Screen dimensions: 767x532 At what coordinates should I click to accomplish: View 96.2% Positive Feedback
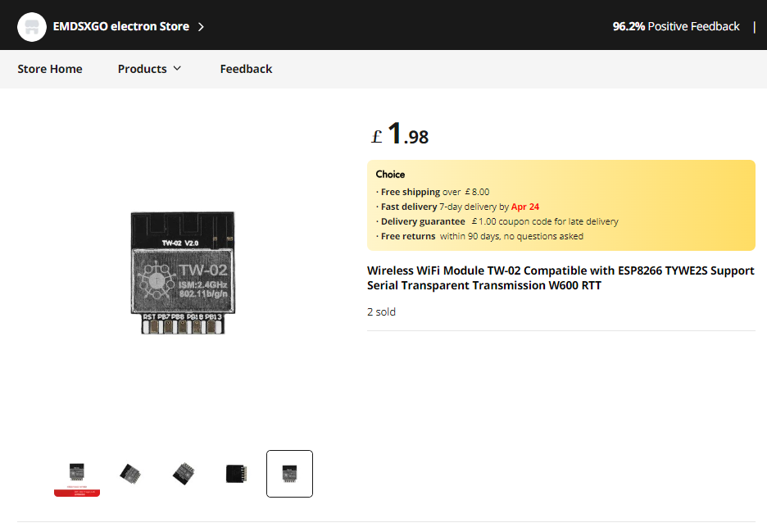676,26
